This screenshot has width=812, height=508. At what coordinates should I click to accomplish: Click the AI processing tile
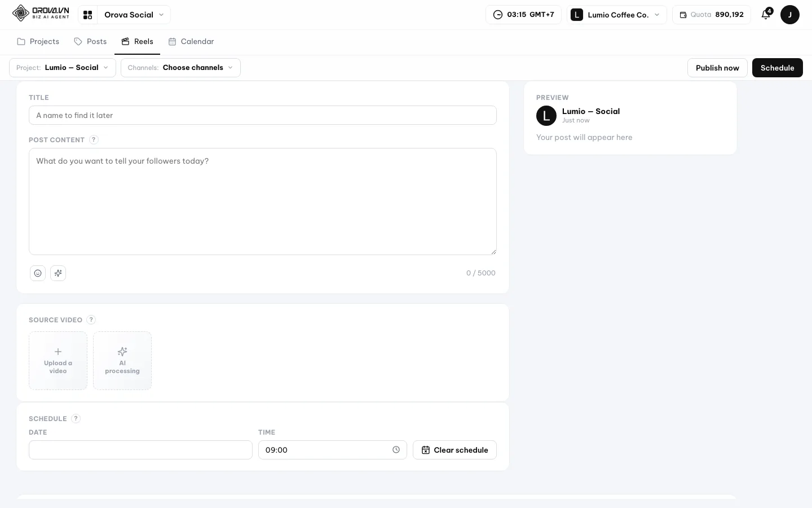pos(122,361)
